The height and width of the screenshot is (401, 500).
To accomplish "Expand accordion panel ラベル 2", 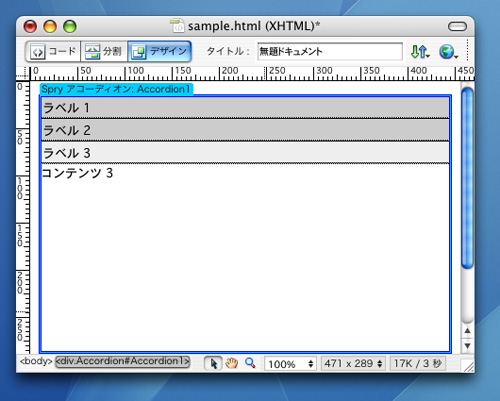I will click(245, 130).
